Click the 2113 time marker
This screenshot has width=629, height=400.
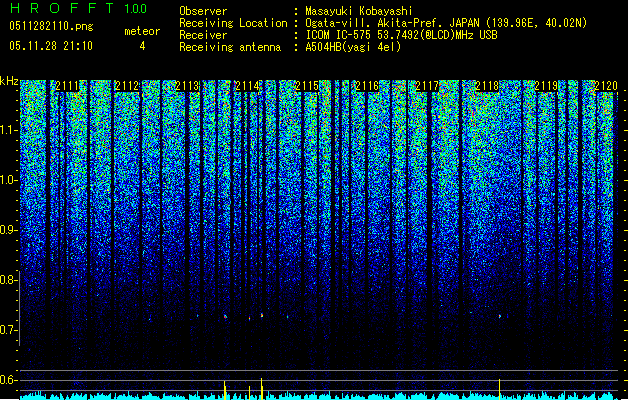pos(187,86)
